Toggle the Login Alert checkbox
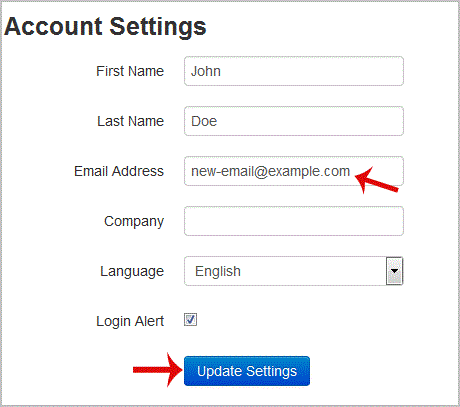 point(190,320)
